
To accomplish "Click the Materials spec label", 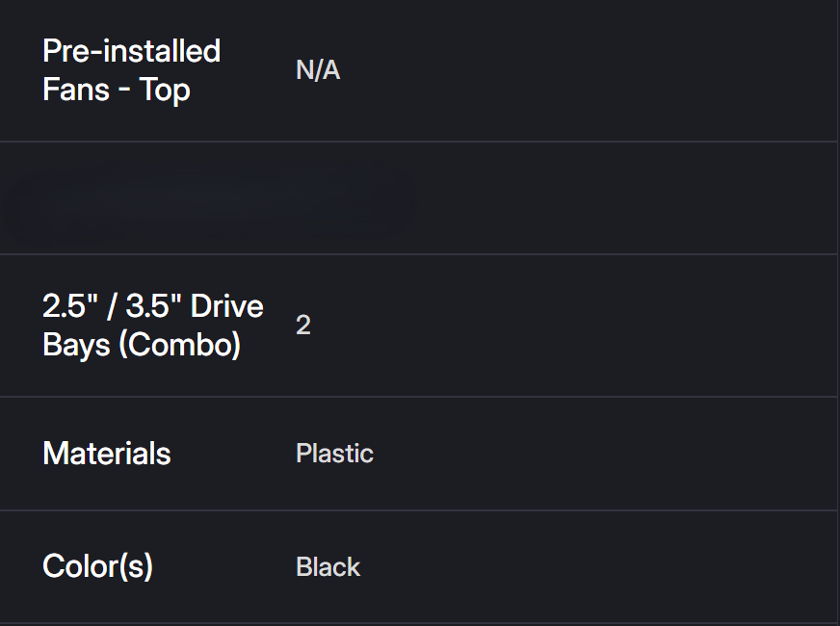I will (x=107, y=454).
